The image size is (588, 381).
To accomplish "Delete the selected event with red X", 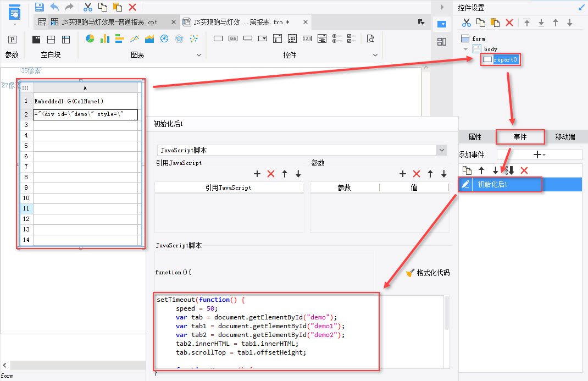I will [x=524, y=170].
